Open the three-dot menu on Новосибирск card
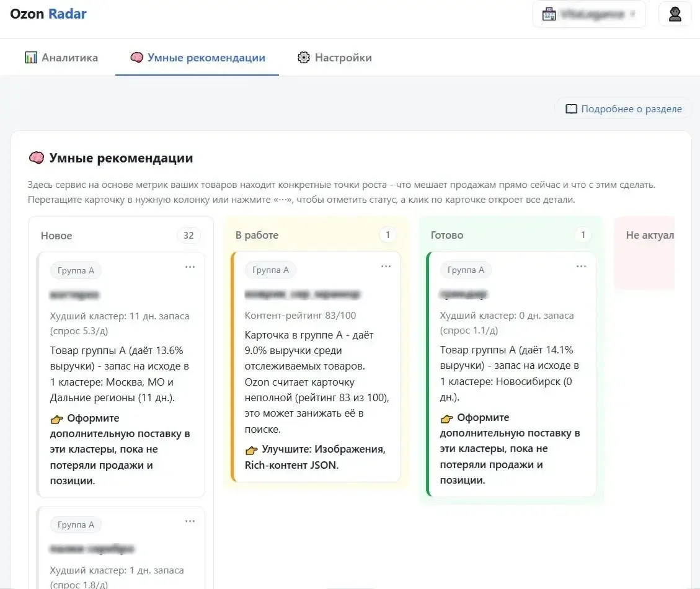700x589 pixels. pyautogui.click(x=581, y=266)
